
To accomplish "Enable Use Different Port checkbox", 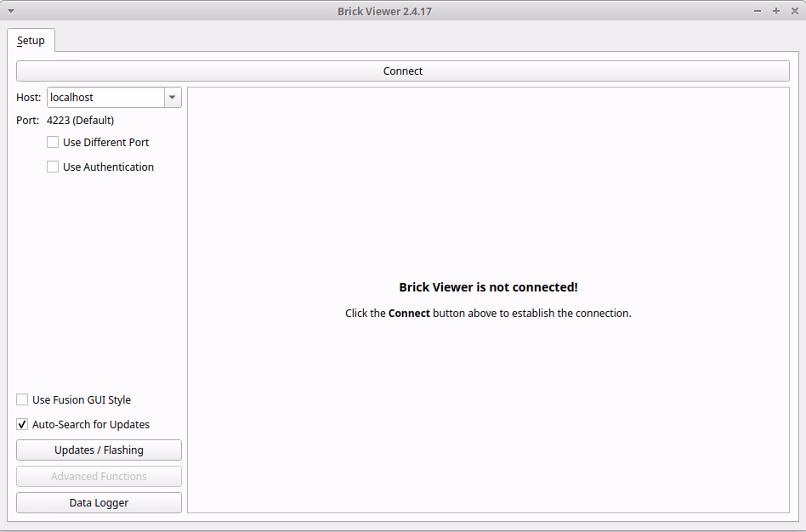I will [x=53, y=142].
